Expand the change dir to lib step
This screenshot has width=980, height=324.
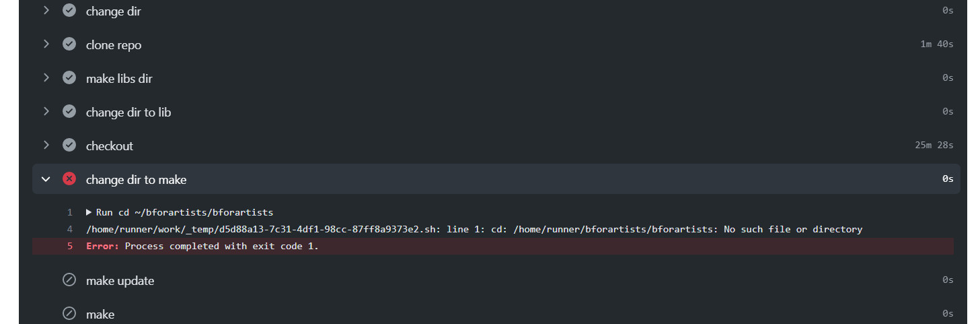[46, 112]
